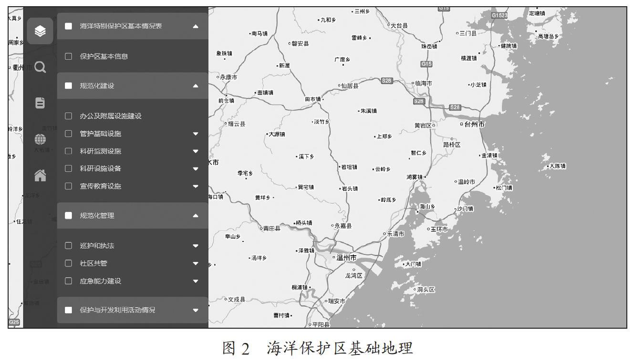
Task: Click 乐清市 label on the map
Action: point(395,234)
